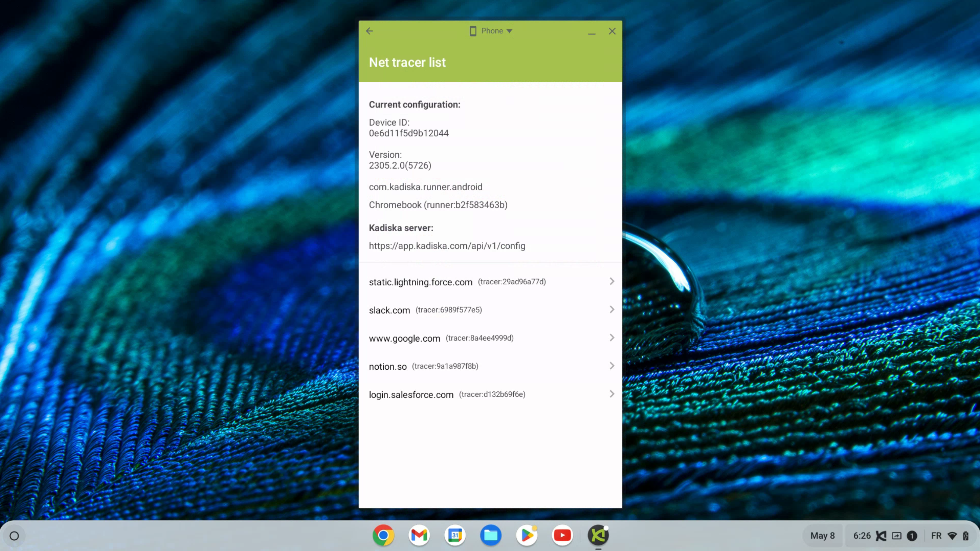Open YouTube from the shelf
This screenshot has height=551, width=980.
point(562,535)
